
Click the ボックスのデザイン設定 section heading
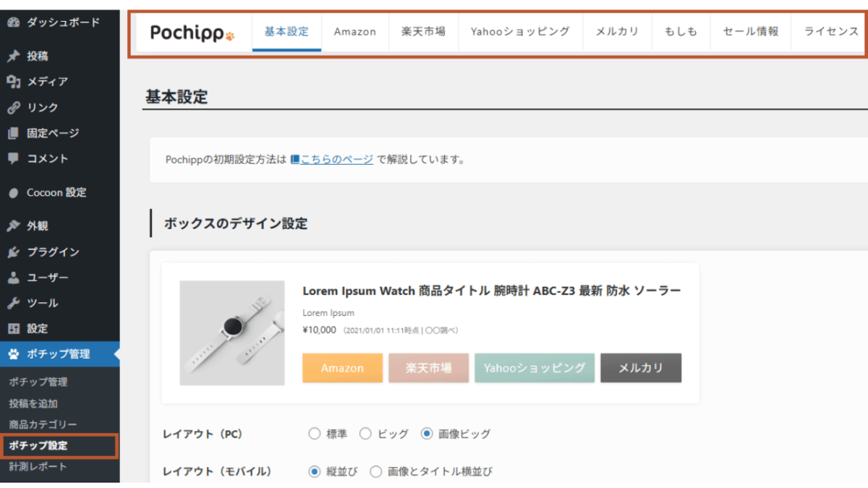[236, 223]
